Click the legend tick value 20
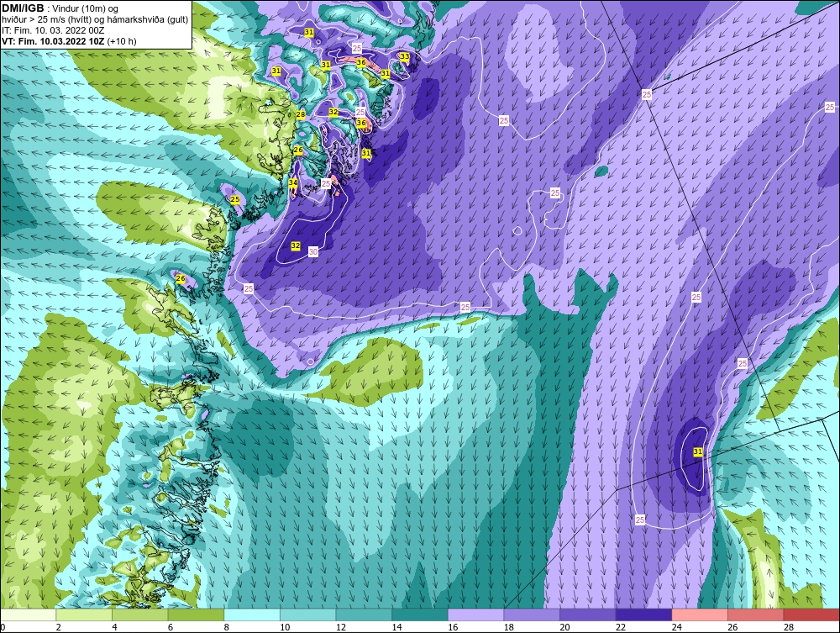 tap(565, 627)
